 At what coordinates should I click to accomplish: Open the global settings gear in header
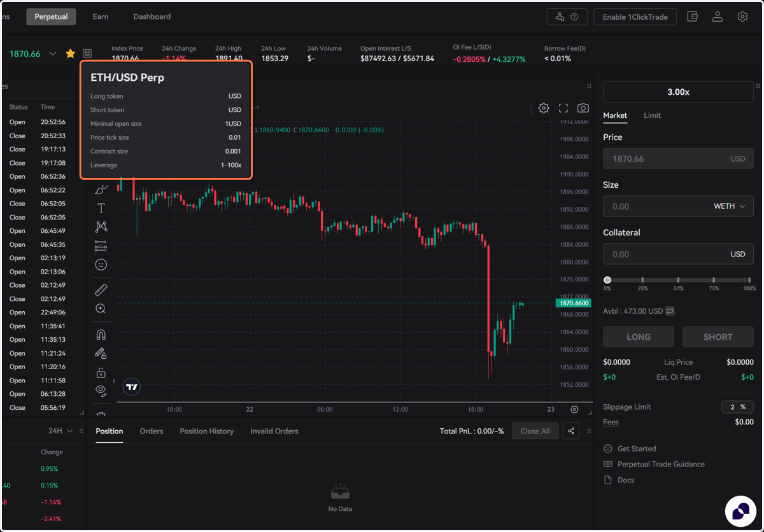click(x=742, y=17)
